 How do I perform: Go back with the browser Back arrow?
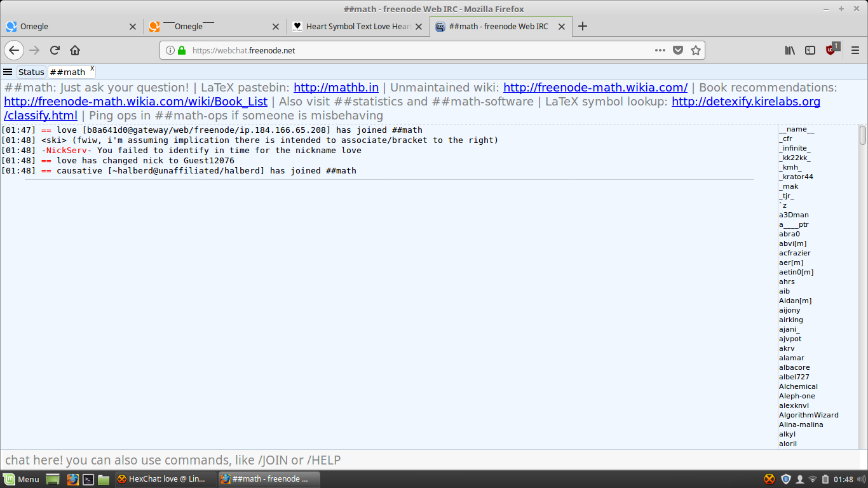tap(15, 50)
